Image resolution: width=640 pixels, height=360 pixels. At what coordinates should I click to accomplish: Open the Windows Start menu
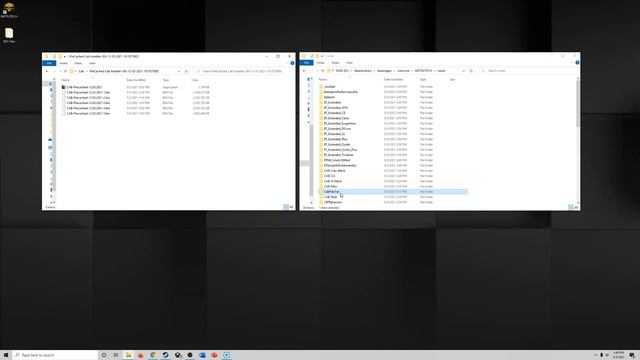pyautogui.click(x=6, y=355)
